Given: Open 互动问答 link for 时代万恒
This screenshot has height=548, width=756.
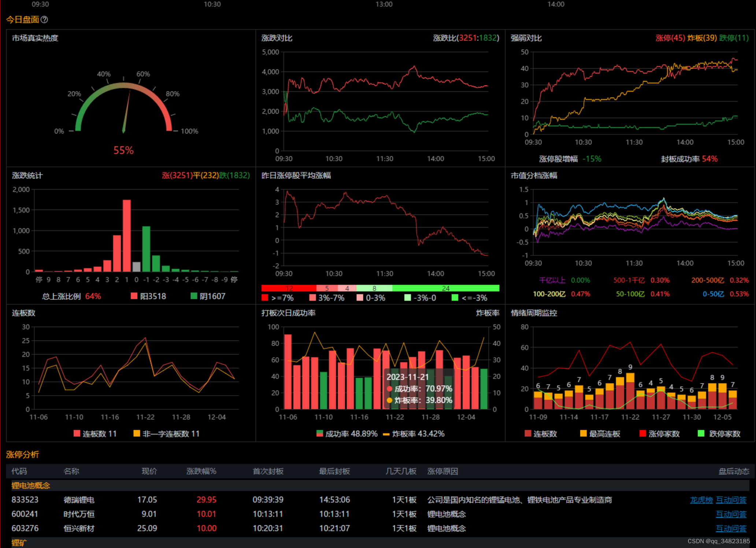Looking at the screenshot, I should pos(731,514).
